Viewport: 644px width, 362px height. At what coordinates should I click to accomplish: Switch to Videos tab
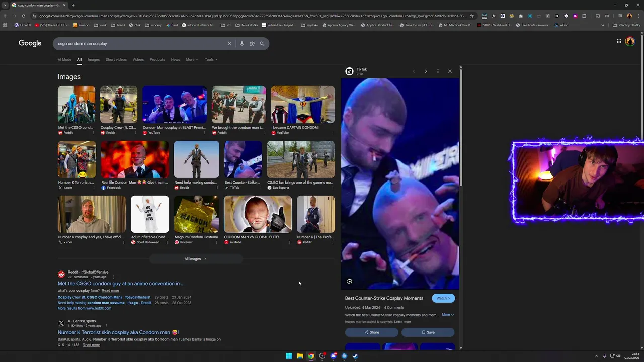point(138,59)
